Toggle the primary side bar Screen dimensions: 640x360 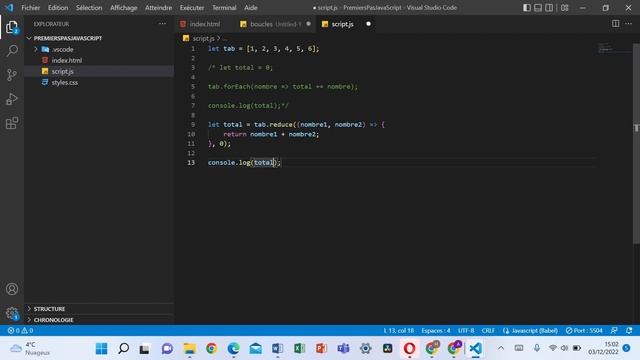click(x=527, y=8)
